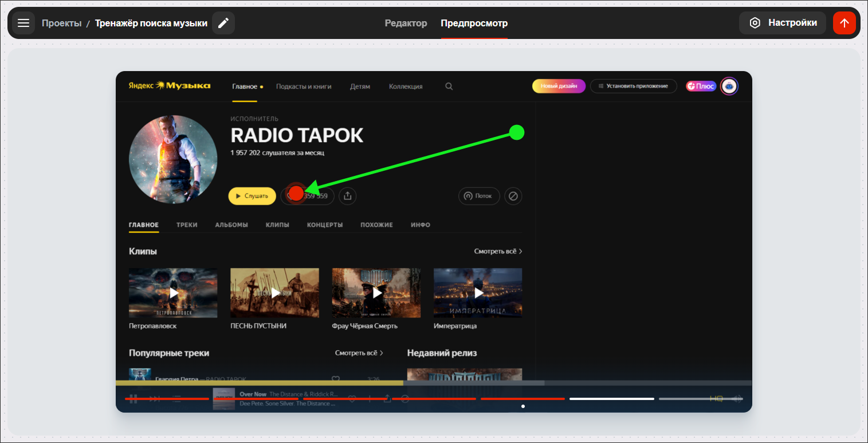Image resolution: width=868 pixels, height=443 pixels.
Task: Open the hamburger menu top left
Action: 23,22
